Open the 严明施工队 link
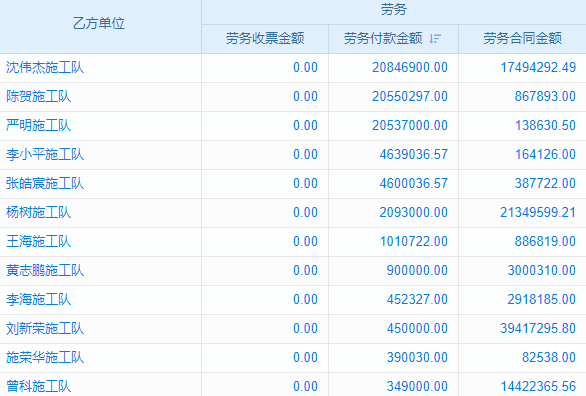The height and width of the screenshot is (396, 586). (x=38, y=126)
